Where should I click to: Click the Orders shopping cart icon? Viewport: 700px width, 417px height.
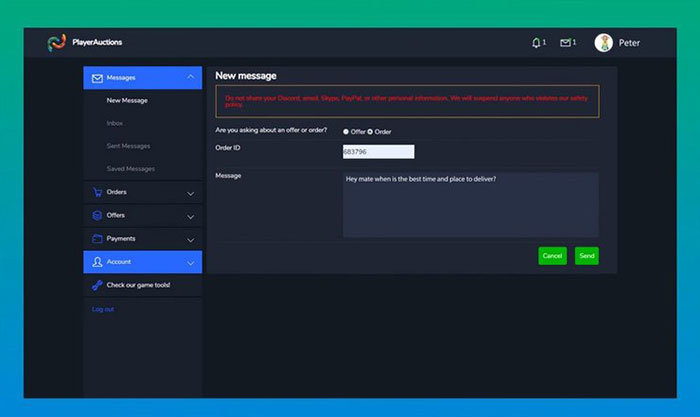97,192
